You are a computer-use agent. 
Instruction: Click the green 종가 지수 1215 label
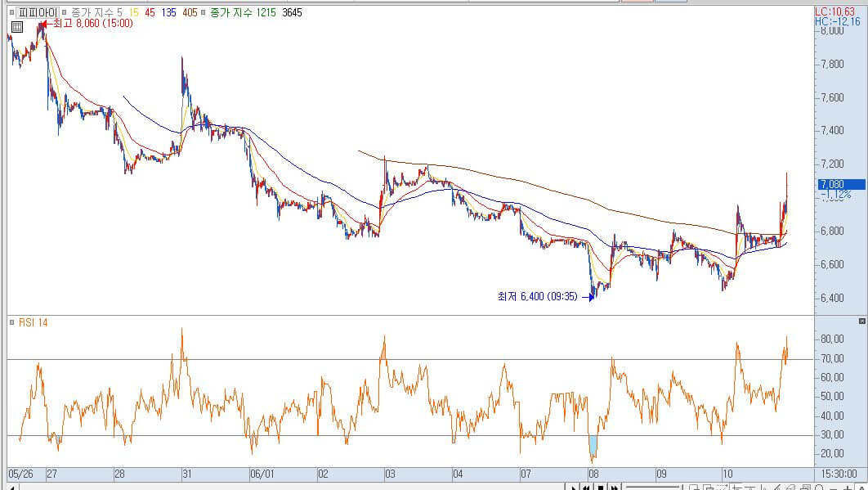pyautogui.click(x=243, y=12)
